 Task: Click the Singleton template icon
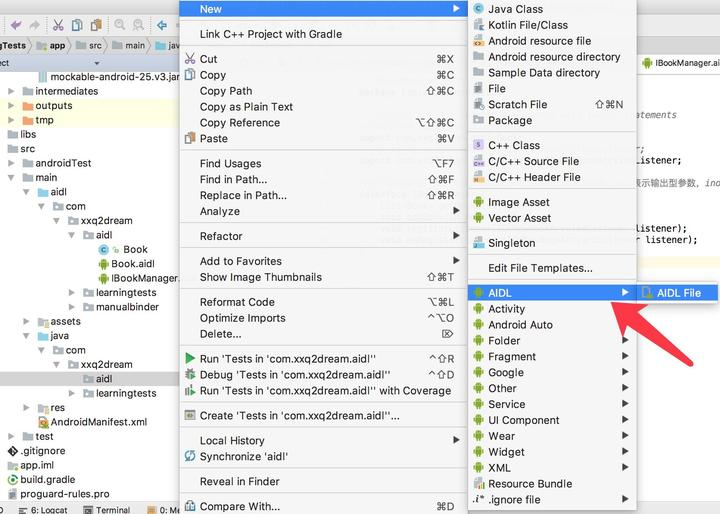[478, 243]
